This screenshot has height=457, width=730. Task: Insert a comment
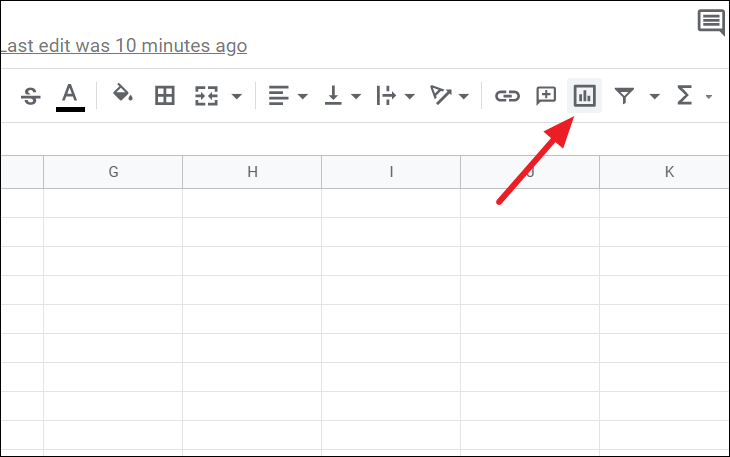(546, 96)
